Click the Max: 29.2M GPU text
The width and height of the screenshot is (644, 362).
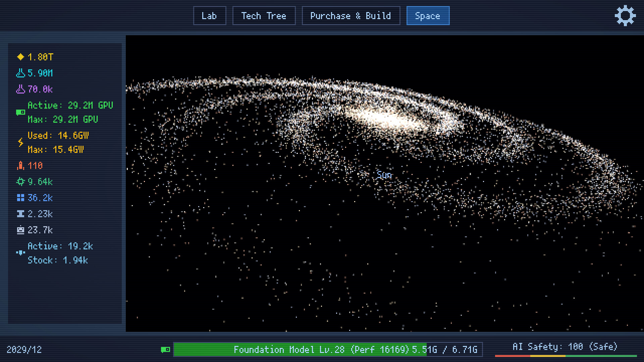[x=63, y=119]
